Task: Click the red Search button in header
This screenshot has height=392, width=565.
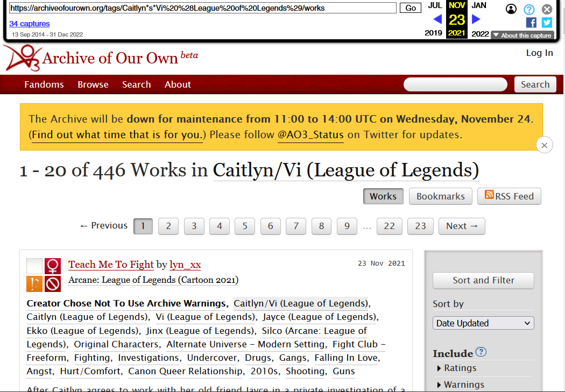Action: coord(535,84)
